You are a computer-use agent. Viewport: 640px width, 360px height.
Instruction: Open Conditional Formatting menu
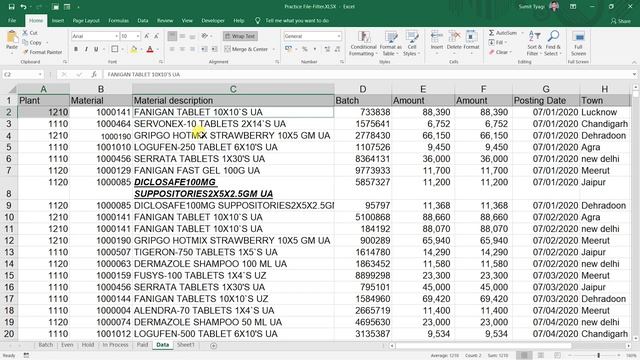(363, 44)
